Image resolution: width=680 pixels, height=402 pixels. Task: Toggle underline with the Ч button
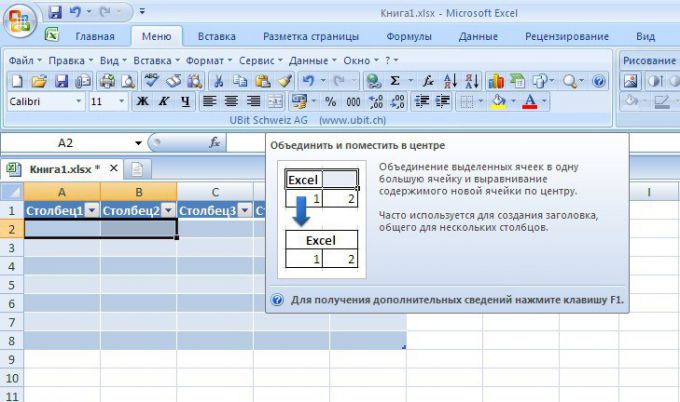(x=185, y=102)
